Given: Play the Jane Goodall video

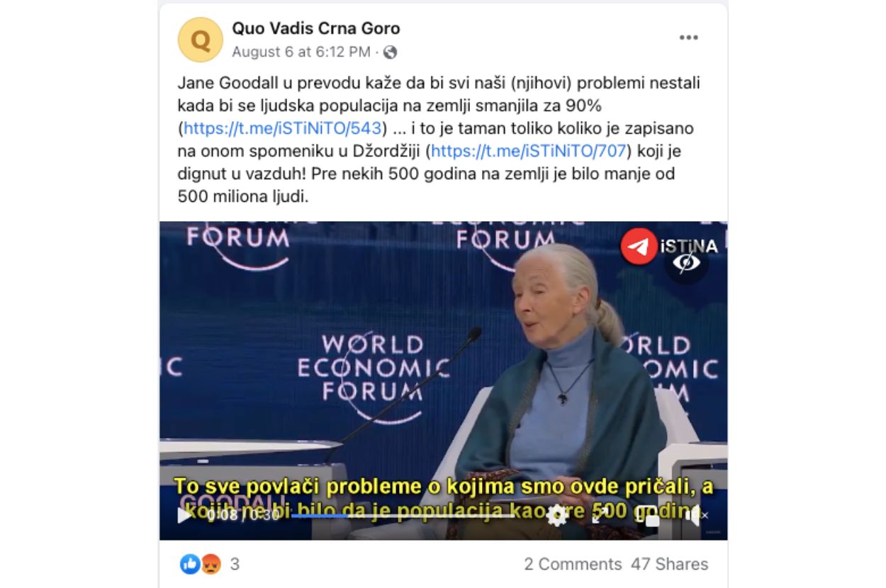Looking at the screenshot, I should pos(182,515).
